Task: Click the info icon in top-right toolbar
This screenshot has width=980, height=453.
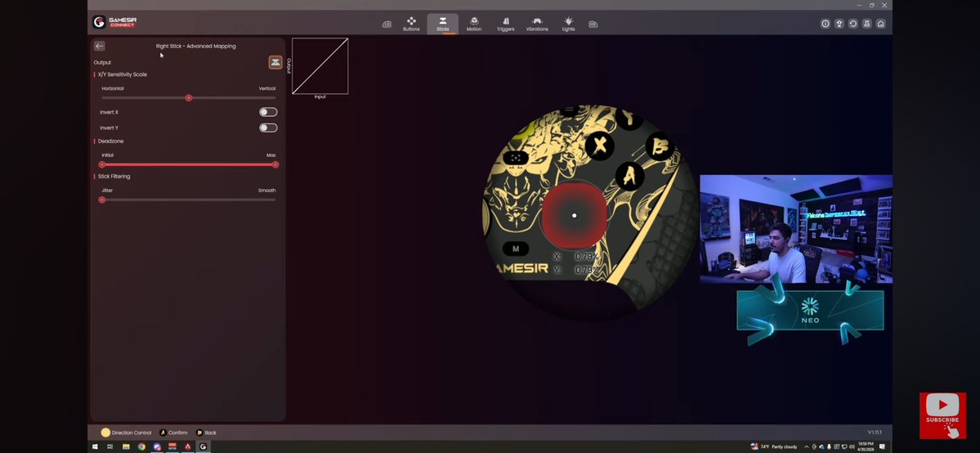Action: [826, 24]
